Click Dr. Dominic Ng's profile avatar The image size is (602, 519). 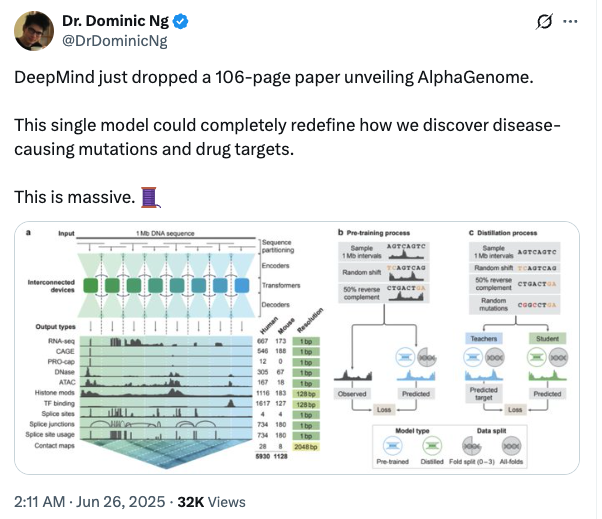35,30
